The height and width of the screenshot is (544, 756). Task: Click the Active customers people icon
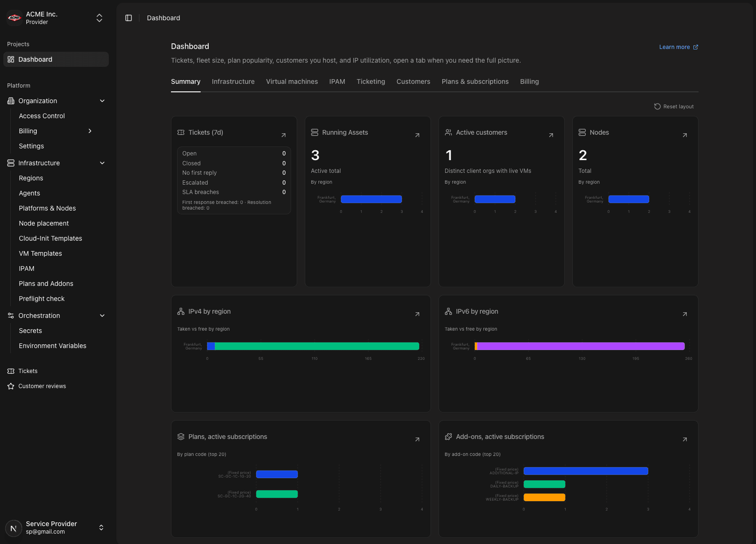pos(448,132)
